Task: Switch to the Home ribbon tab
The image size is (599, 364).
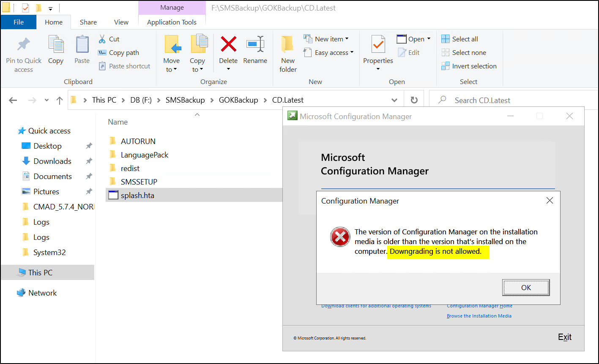Action: click(x=54, y=22)
